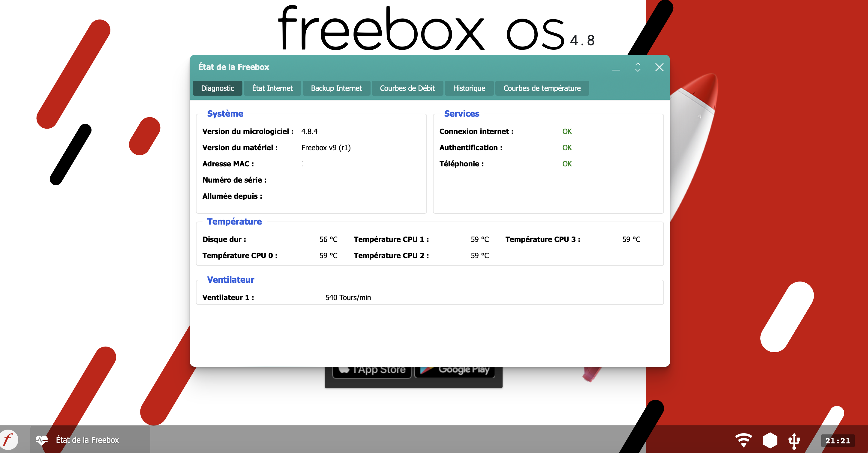Image resolution: width=868 pixels, height=453 pixels.
Task: Click the firmware version 4.8.4 value
Action: (x=309, y=131)
